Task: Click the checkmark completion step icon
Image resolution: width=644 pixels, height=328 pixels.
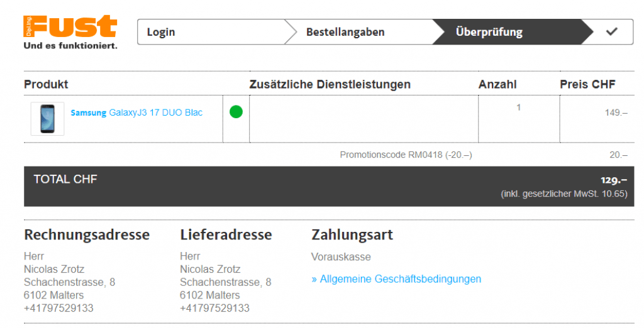Action: 611,32
